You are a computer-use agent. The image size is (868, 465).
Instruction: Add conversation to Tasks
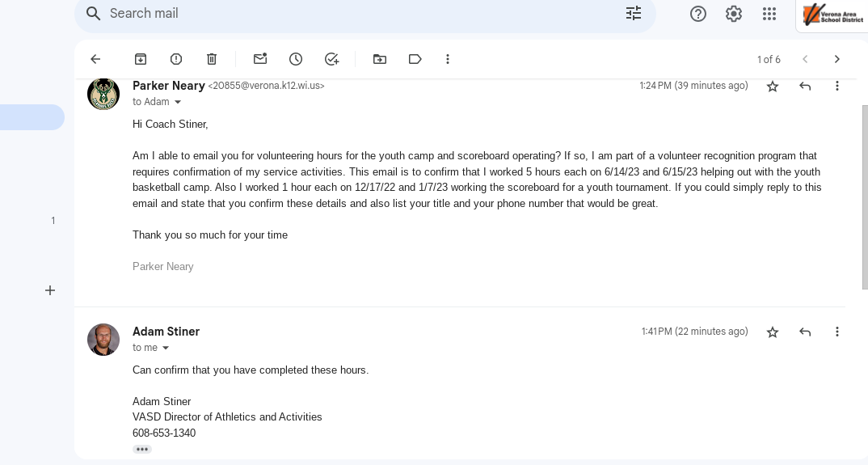[x=331, y=59]
